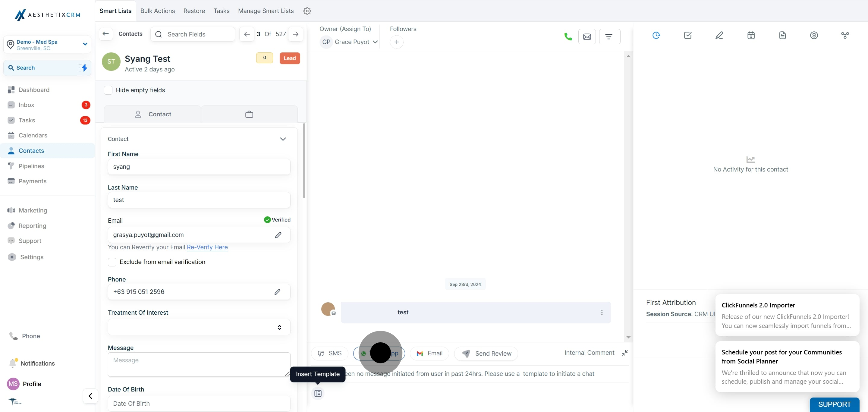
Task: Open the Payments dollar icon
Action: (x=814, y=35)
